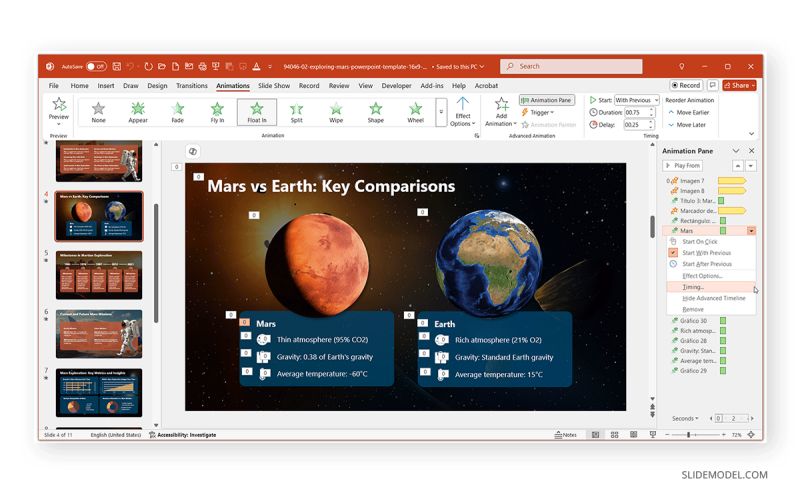The height and width of the screenshot is (495, 800).
Task: Choose the None animation option
Action: pyautogui.click(x=98, y=112)
